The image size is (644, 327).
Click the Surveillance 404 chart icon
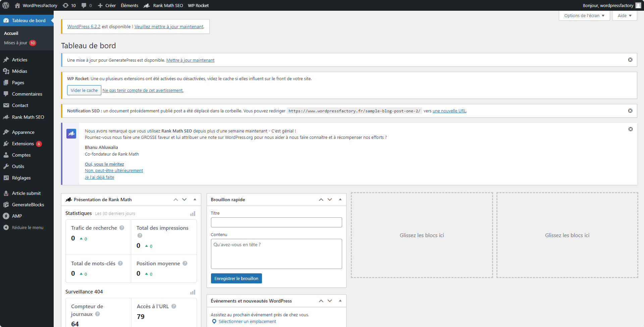(193, 292)
